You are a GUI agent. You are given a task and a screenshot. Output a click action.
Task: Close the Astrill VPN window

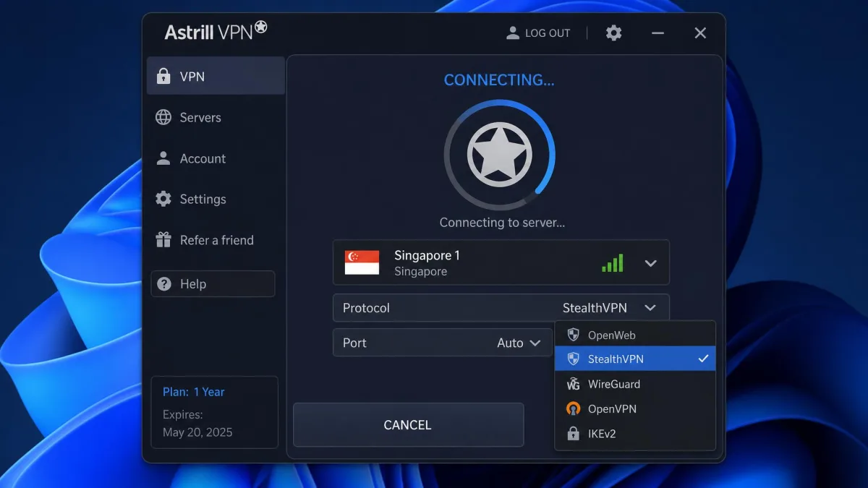(x=700, y=33)
